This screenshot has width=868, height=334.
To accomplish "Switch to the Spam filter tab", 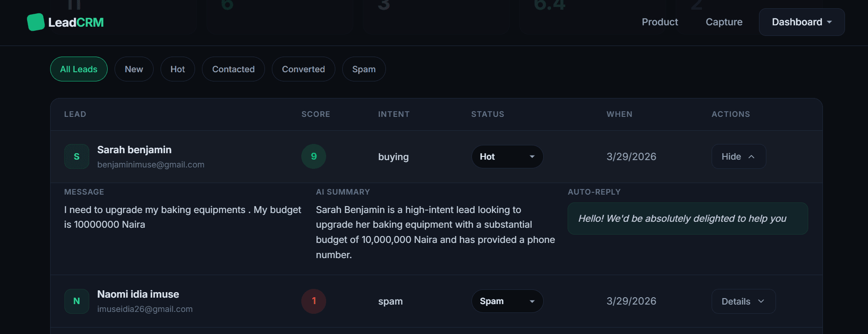I will coord(364,69).
